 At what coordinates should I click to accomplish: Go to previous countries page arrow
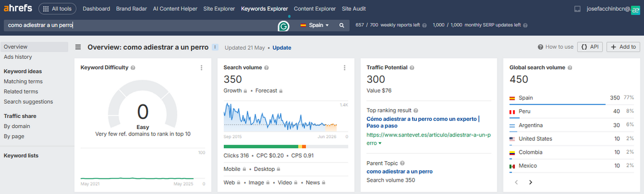point(517,182)
